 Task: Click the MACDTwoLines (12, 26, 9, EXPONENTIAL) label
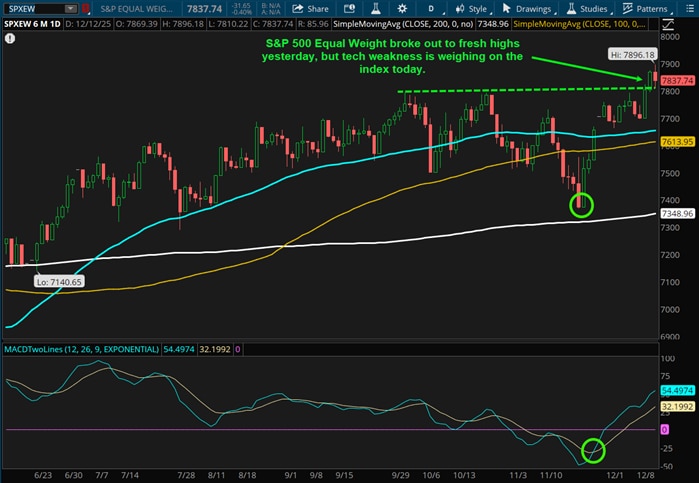coord(82,349)
